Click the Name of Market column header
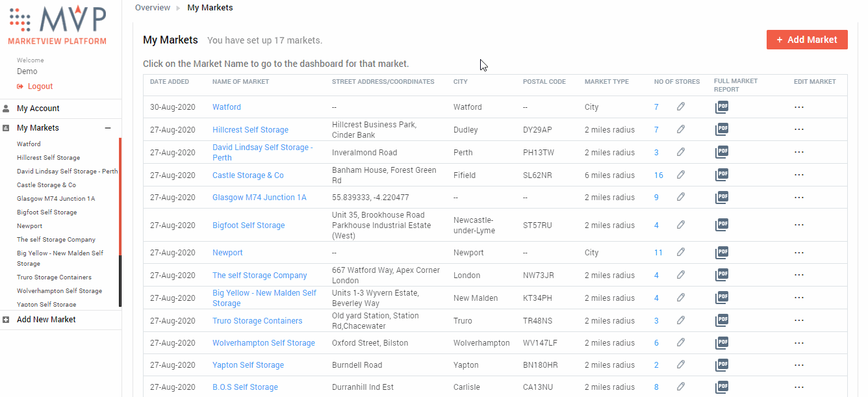The width and height of the screenshot is (868, 397). pyautogui.click(x=240, y=82)
